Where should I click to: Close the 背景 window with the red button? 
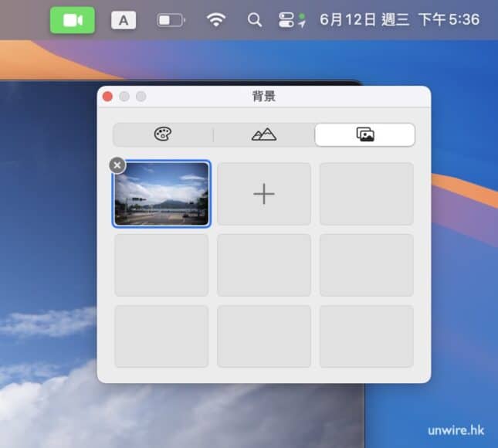tap(108, 97)
